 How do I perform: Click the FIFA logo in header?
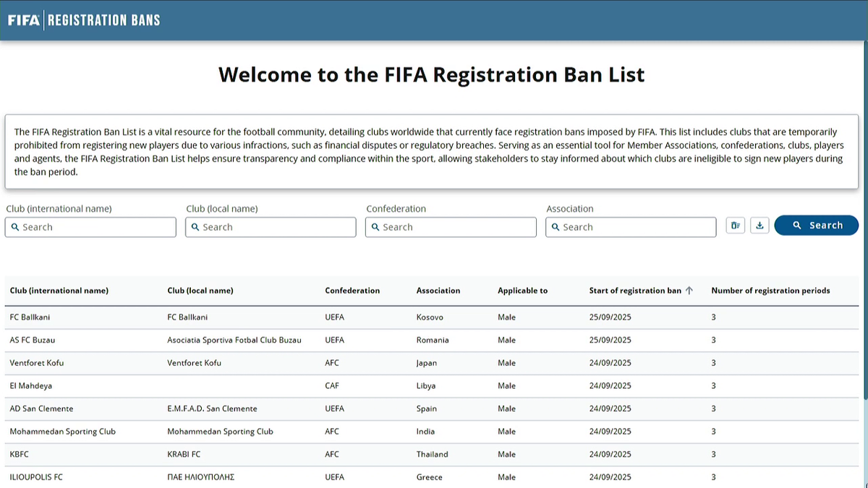pos(25,20)
